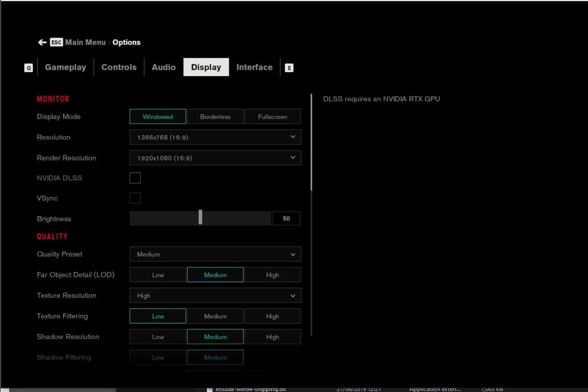Set Texture Filtering to High
This screenshot has height=392, width=588.
click(x=273, y=316)
